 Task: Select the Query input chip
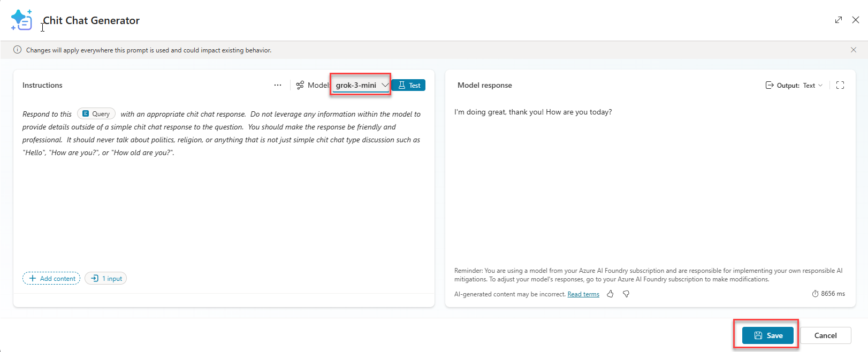tap(96, 113)
